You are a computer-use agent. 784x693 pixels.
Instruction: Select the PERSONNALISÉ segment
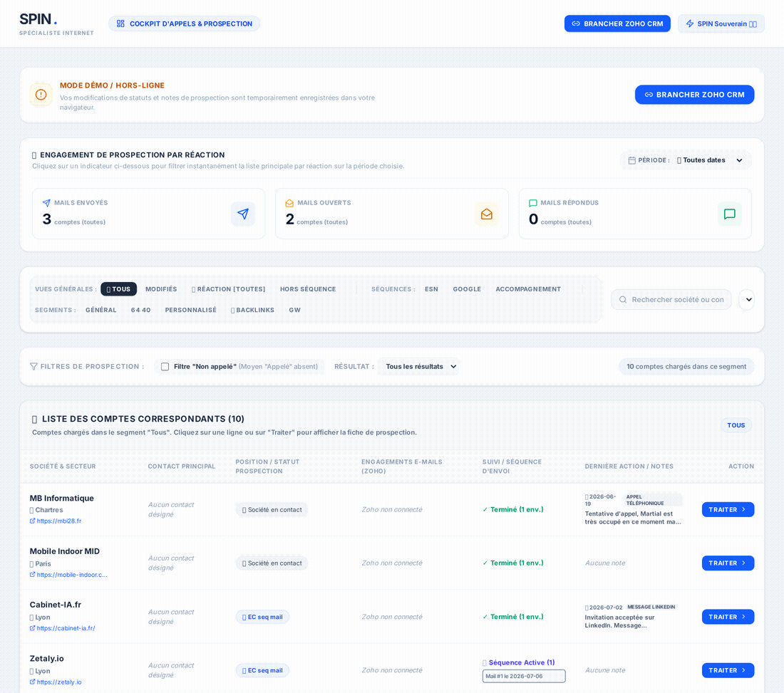point(190,310)
